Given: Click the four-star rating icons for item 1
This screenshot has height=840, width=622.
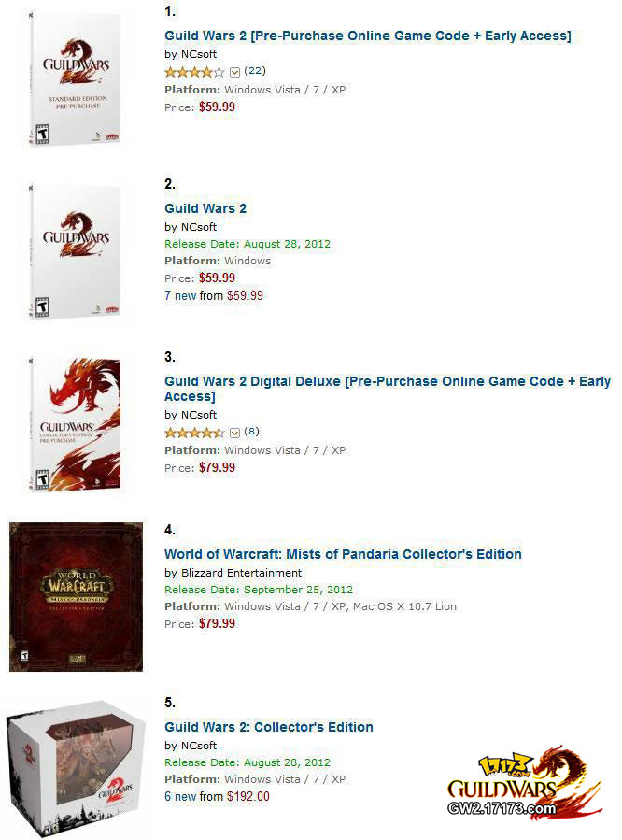Looking at the screenshot, I should [x=194, y=72].
